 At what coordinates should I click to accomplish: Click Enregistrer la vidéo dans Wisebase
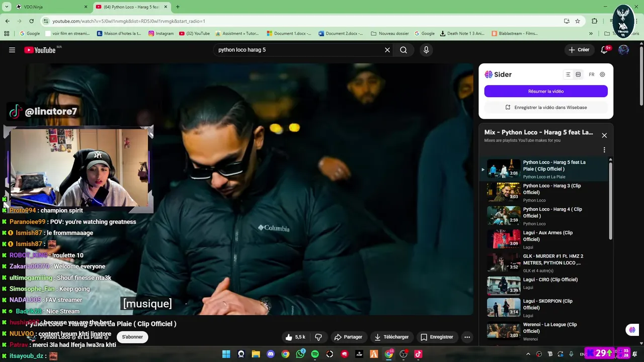pos(546,107)
